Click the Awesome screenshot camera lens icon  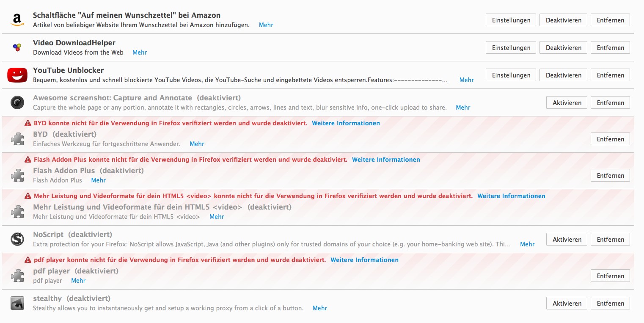pyautogui.click(x=17, y=102)
